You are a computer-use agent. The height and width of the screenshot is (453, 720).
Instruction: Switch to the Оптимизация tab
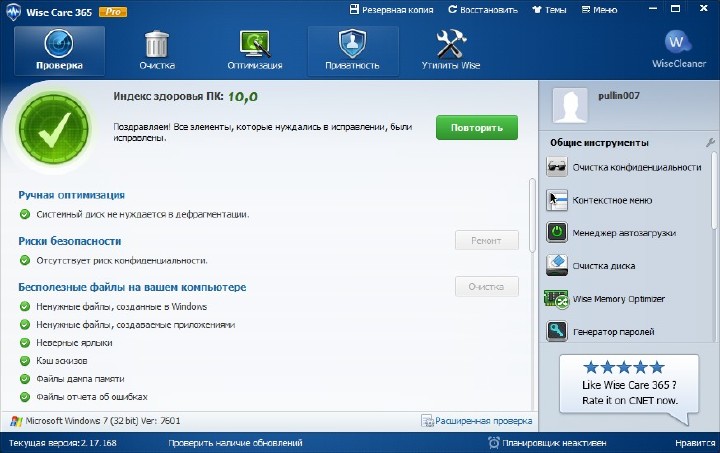tap(254, 51)
